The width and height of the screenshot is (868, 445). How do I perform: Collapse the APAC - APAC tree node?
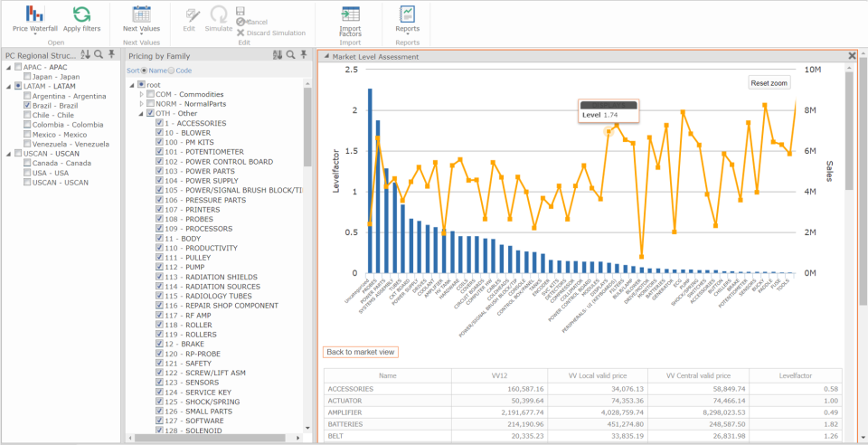tap(9, 67)
